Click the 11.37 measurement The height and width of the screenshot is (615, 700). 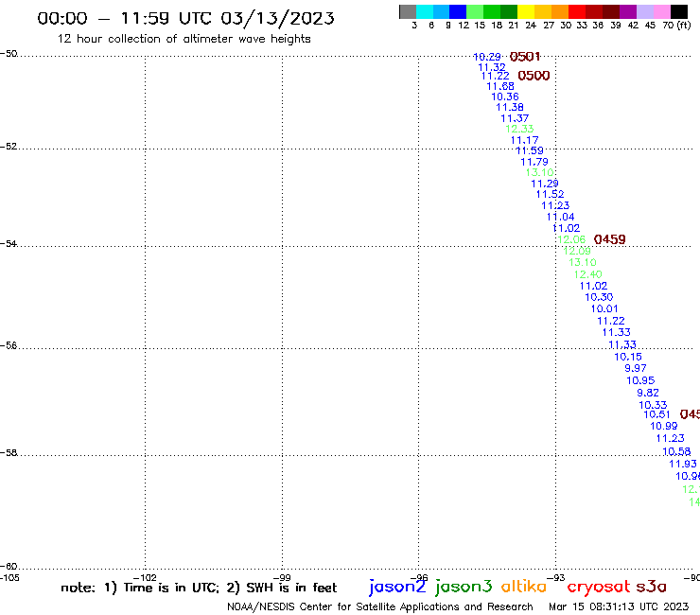click(x=515, y=118)
